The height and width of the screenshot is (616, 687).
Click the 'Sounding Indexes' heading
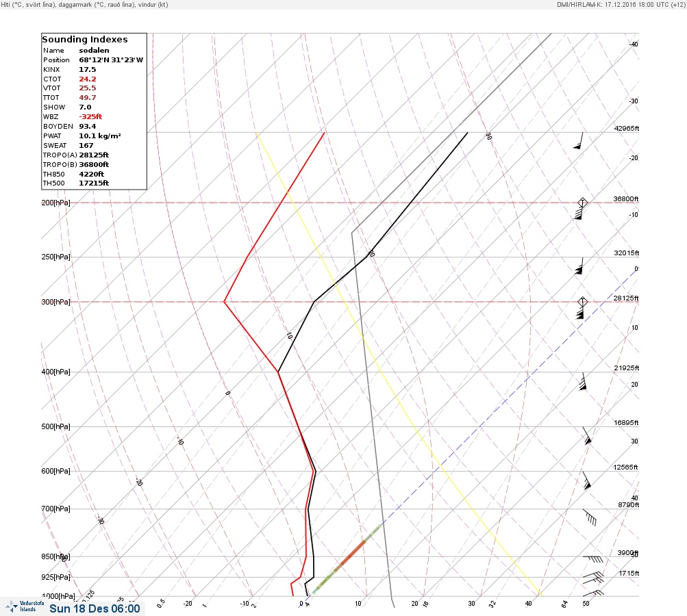click(x=84, y=40)
